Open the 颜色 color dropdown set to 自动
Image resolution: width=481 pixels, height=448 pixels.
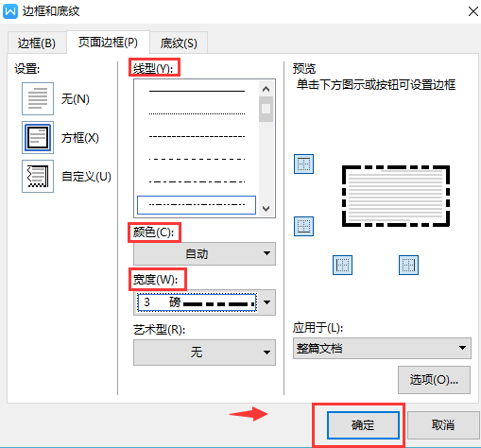tap(204, 253)
